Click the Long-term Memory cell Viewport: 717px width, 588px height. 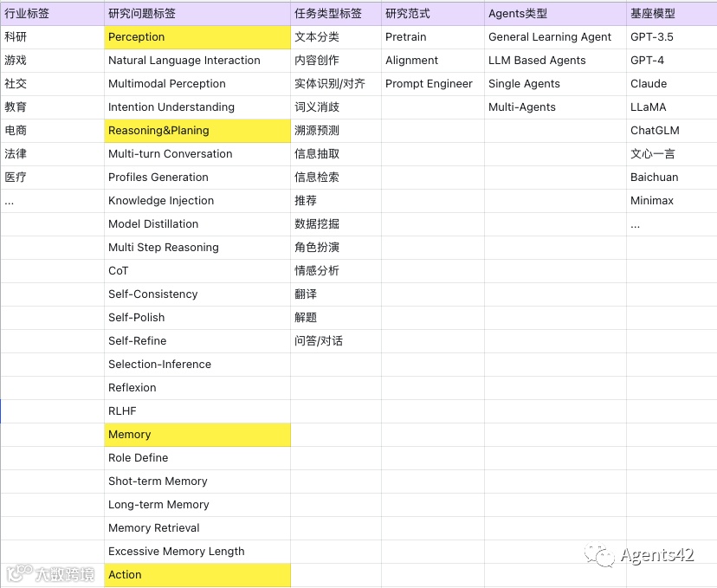coord(197,505)
